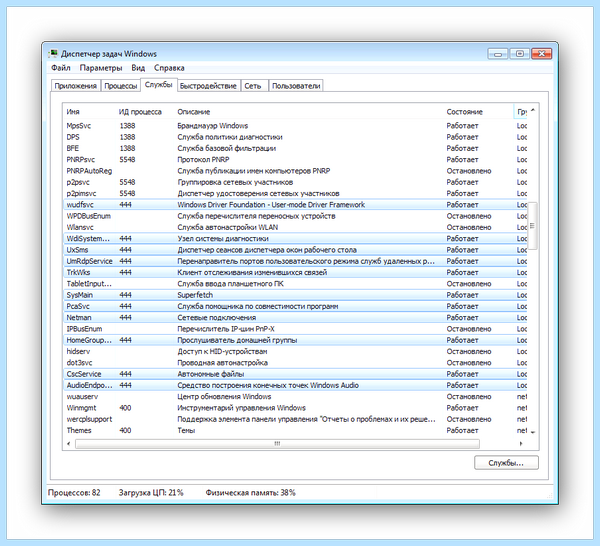Click the horizontal scrollbar thumb

click(277, 444)
